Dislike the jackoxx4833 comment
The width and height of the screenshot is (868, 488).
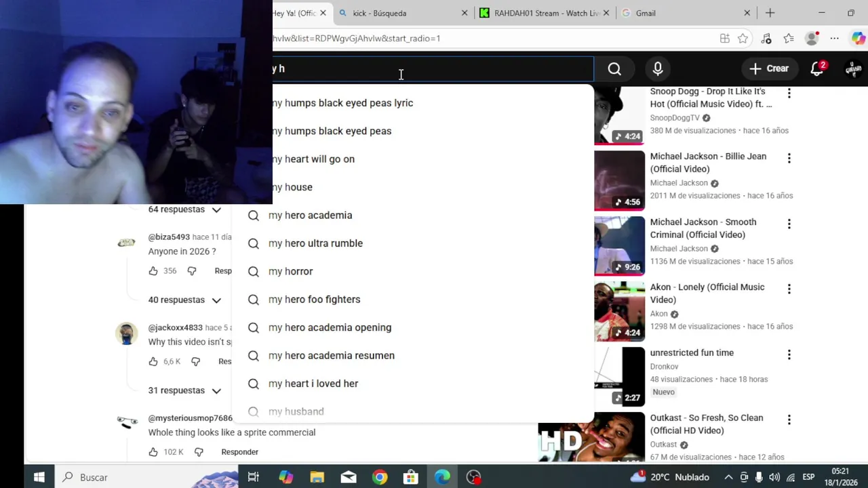pyautogui.click(x=195, y=361)
